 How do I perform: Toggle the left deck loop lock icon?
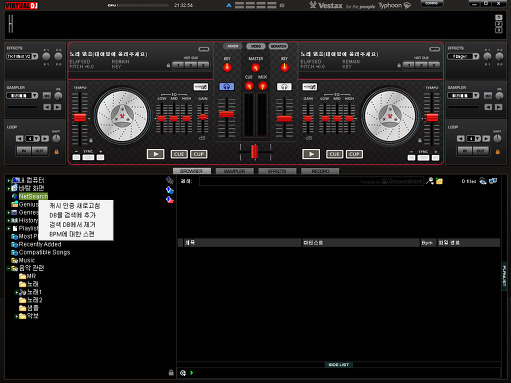point(57,152)
